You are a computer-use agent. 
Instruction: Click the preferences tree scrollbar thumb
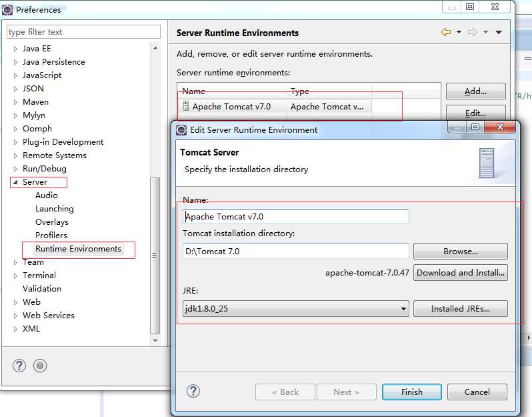point(155,256)
